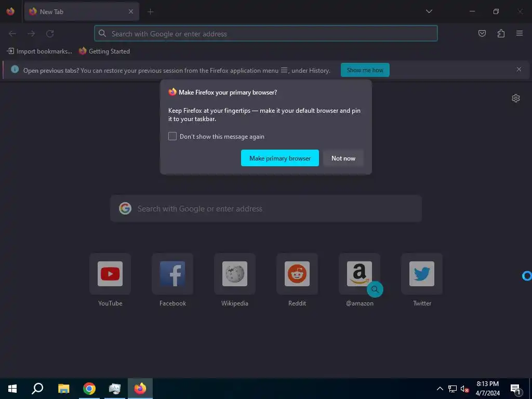Open the Windows Start menu
The image size is (532, 399).
(12, 389)
